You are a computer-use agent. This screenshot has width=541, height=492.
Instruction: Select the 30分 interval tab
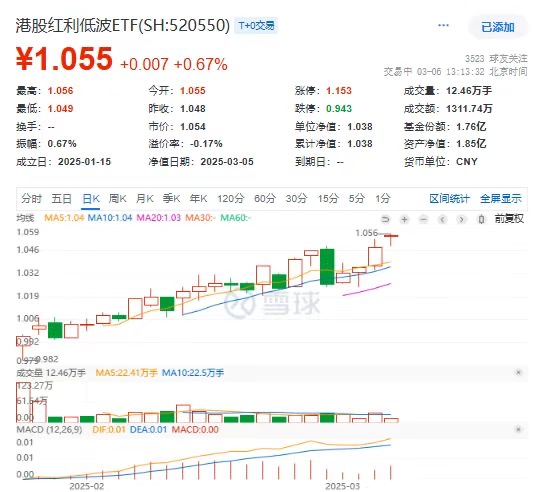coord(296,199)
